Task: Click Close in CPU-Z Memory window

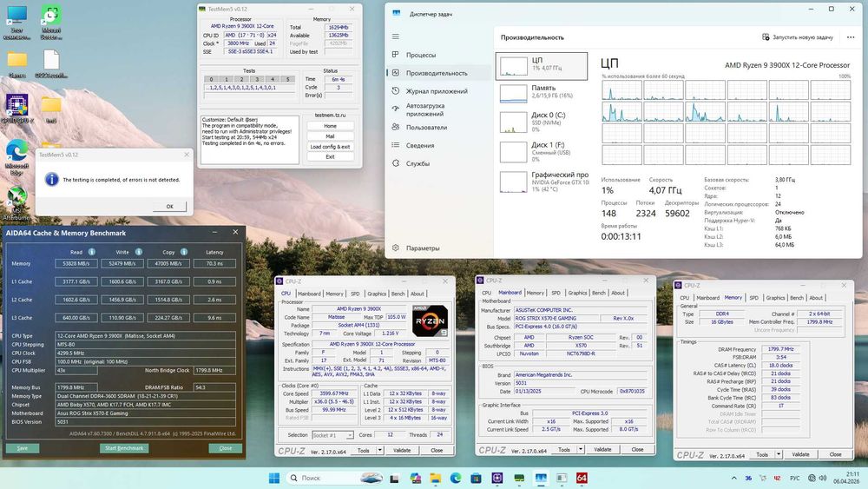Action: click(835, 454)
